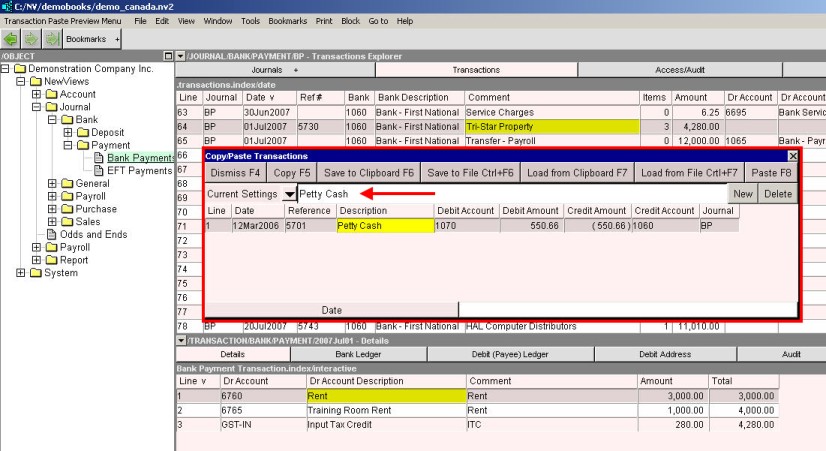Viewport: 826px width, 451px height.
Task: Click the System folder icon
Action: click(35, 273)
